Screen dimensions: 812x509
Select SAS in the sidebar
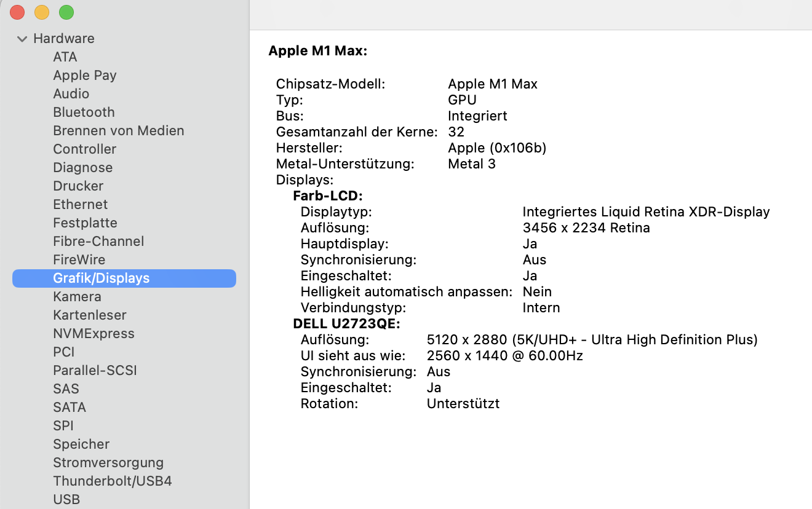(x=66, y=389)
